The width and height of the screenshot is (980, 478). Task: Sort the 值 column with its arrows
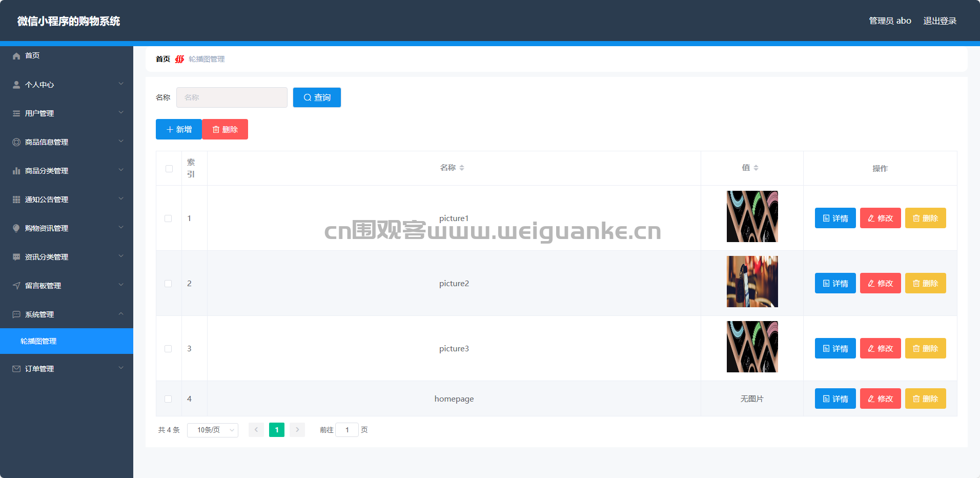point(756,168)
